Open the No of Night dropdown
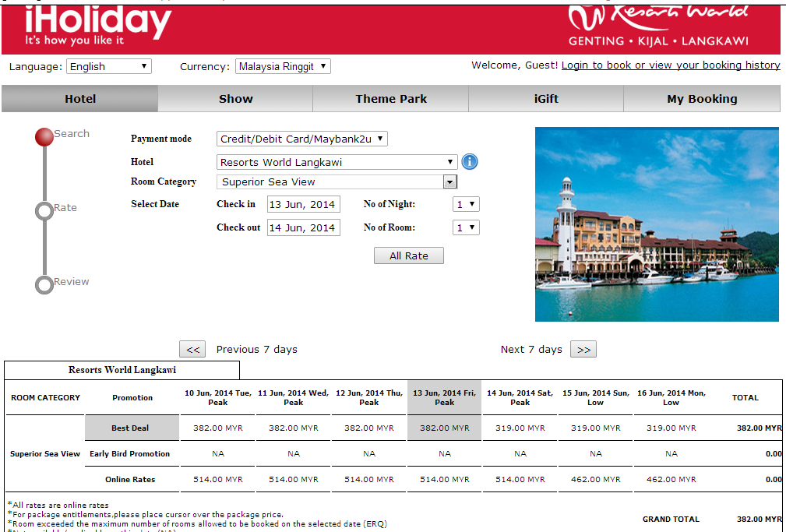786x532 pixels. click(466, 205)
